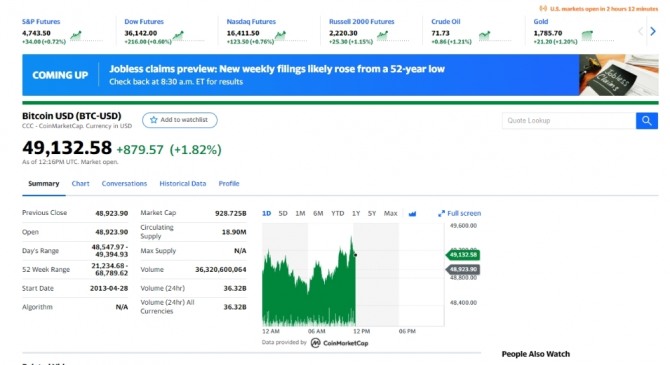The width and height of the screenshot is (670, 365).
Task: Switch to the Conversations tab
Action: 124,184
